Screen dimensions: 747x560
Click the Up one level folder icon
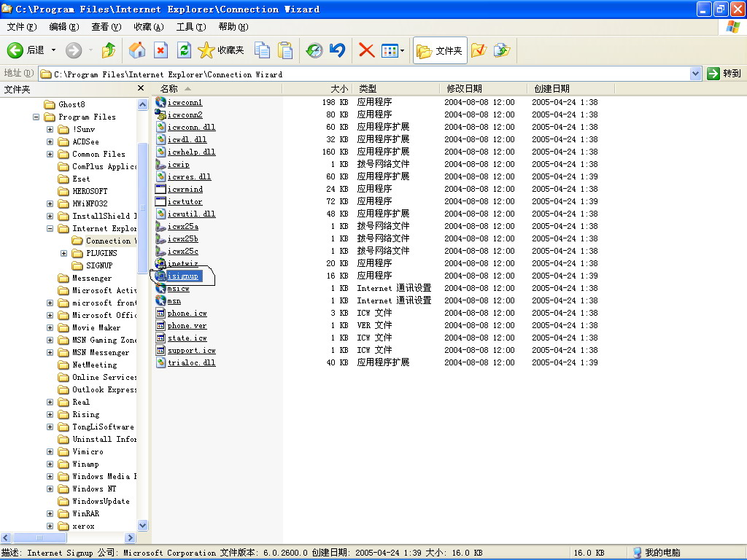(109, 50)
